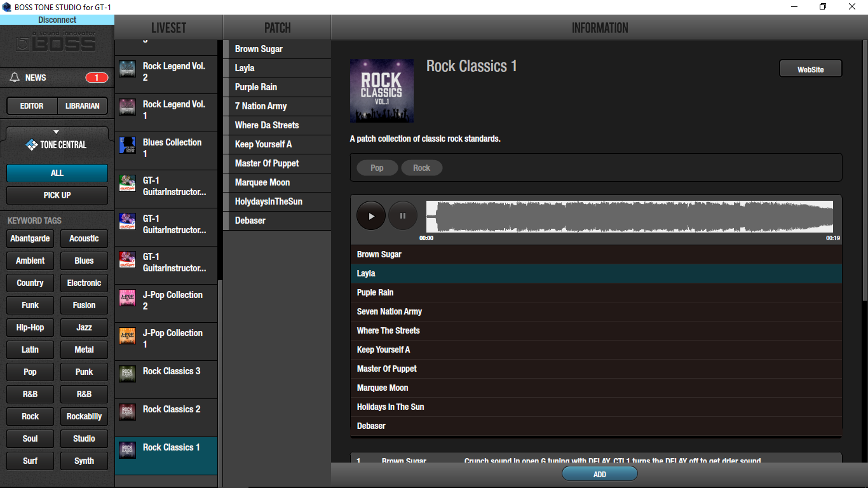Viewport: 868px width, 488px height.
Task: Open the TONE CENTRAL section
Action: (x=57, y=145)
